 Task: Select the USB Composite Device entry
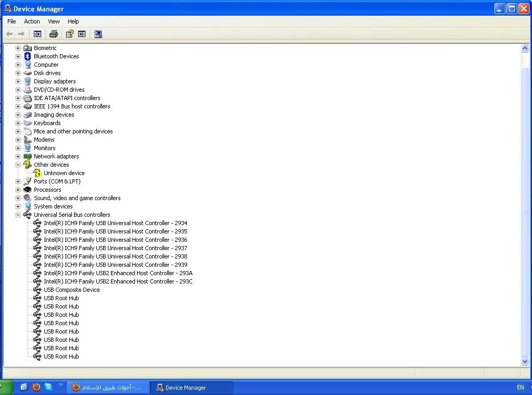71,290
